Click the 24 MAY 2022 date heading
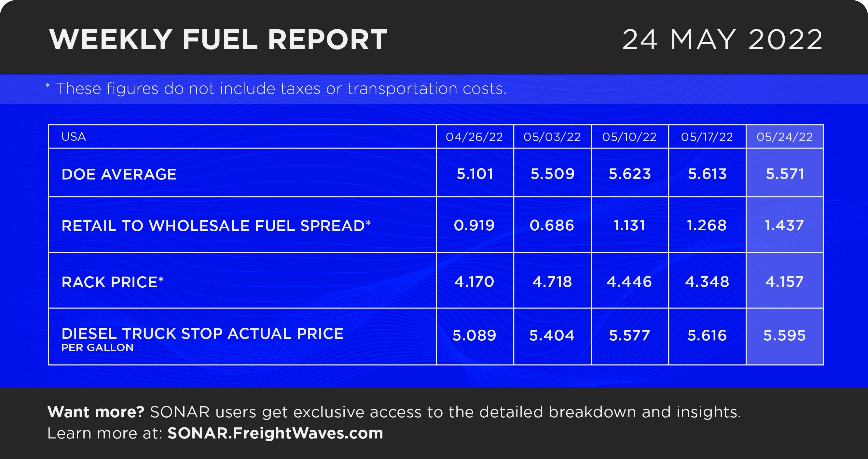The width and height of the screenshot is (868, 459). pyautogui.click(x=723, y=40)
